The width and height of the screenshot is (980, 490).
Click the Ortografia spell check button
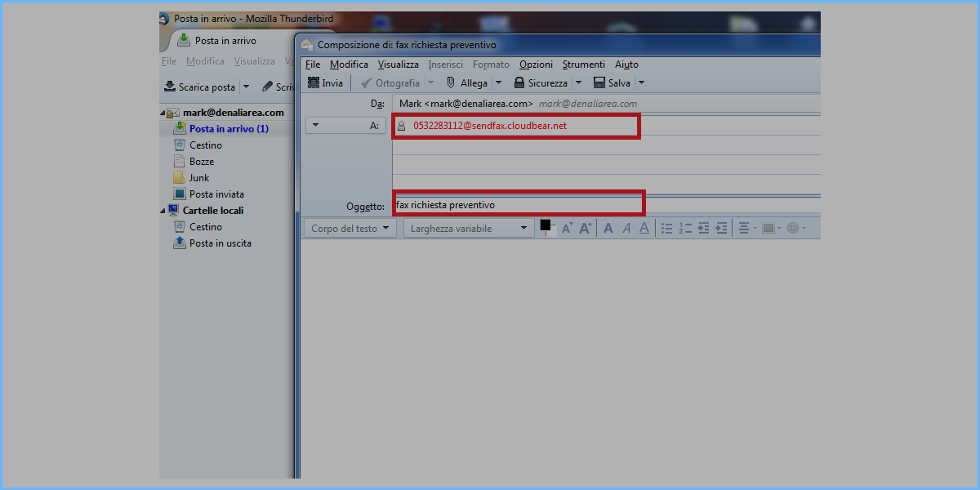[x=390, y=82]
